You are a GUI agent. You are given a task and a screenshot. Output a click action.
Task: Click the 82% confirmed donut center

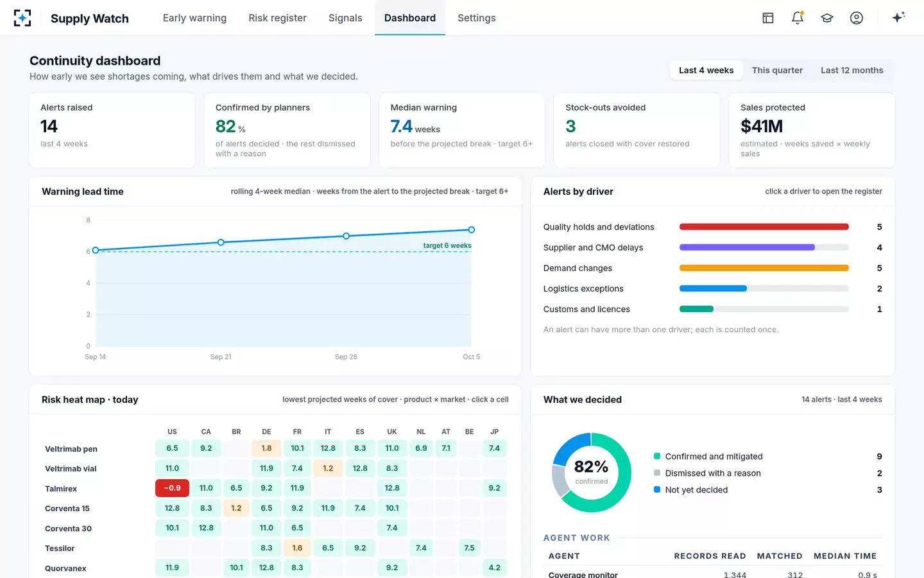click(x=592, y=471)
